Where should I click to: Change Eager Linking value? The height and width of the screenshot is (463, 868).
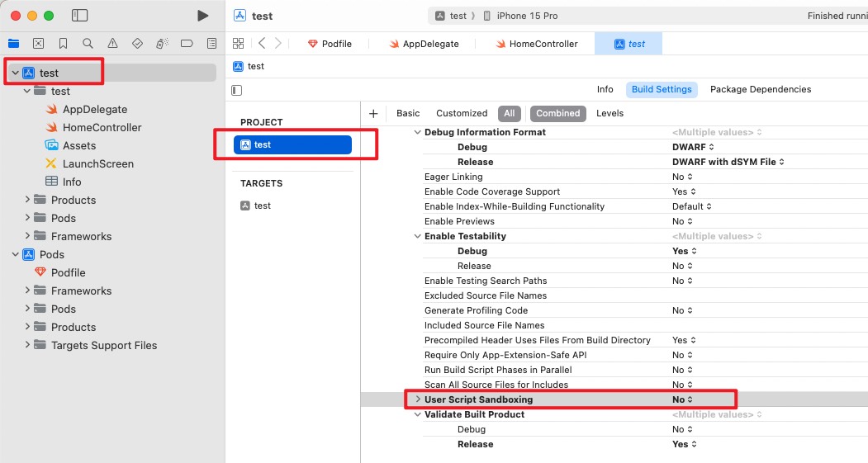pyautogui.click(x=682, y=177)
